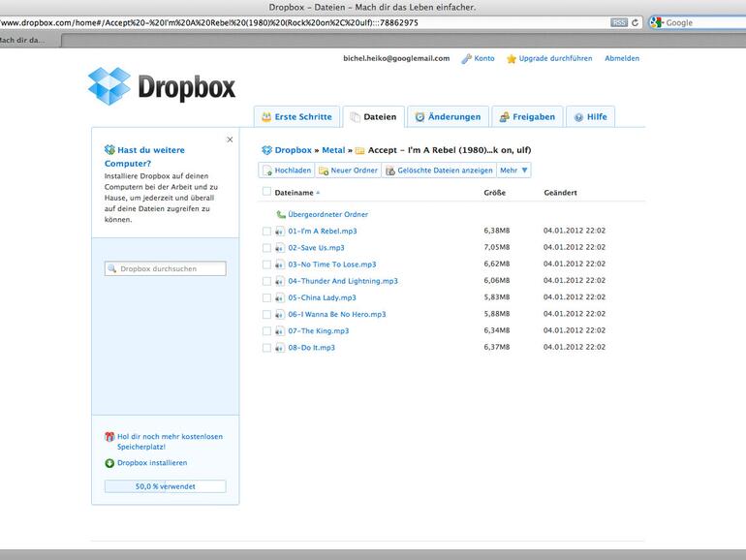This screenshot has width=746, height=560.
Task: Click the parent folder arrow icon
Action: [x=281, y=214]
